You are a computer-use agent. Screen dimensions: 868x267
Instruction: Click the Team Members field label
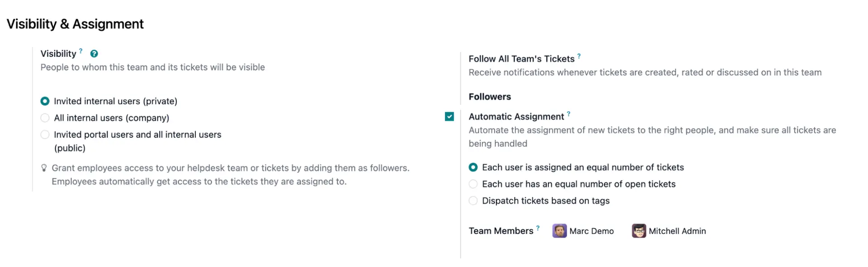click(501, 231)
